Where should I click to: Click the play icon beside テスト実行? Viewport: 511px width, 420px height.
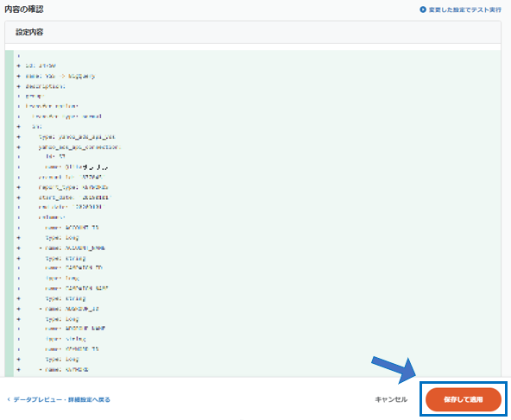423,9
